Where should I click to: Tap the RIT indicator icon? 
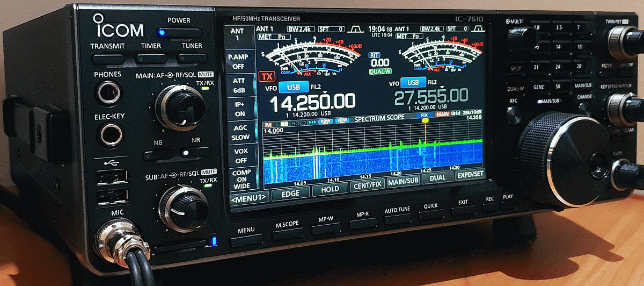click(x=374, y=55)
